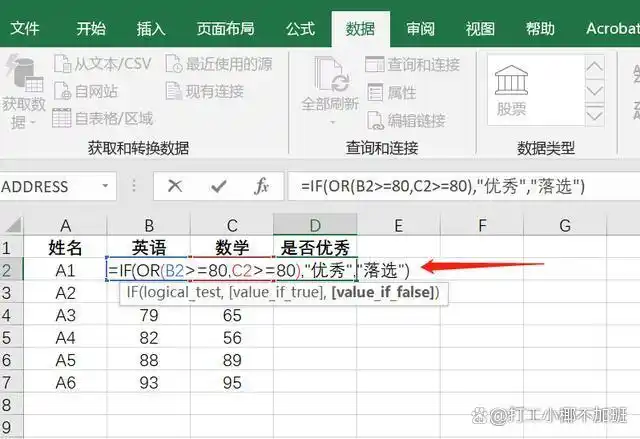Click cell with value 88
Screen dimensions: 640x439
(x=149, y=360)
